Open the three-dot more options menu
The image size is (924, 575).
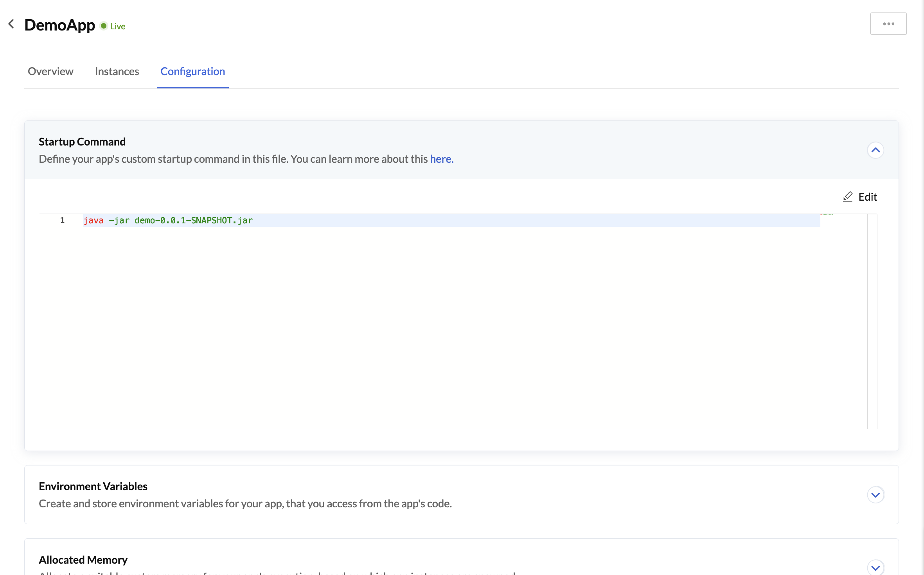[888, 24]
